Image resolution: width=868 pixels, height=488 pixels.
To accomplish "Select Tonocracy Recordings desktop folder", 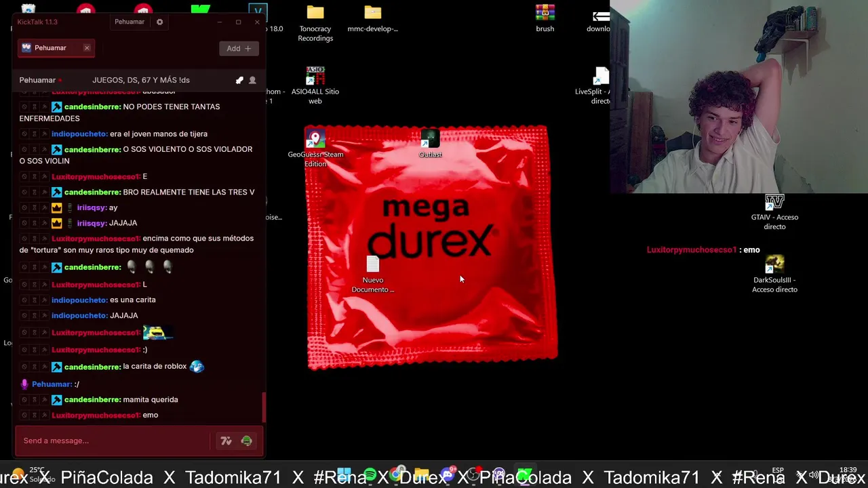I will [315, 23].
